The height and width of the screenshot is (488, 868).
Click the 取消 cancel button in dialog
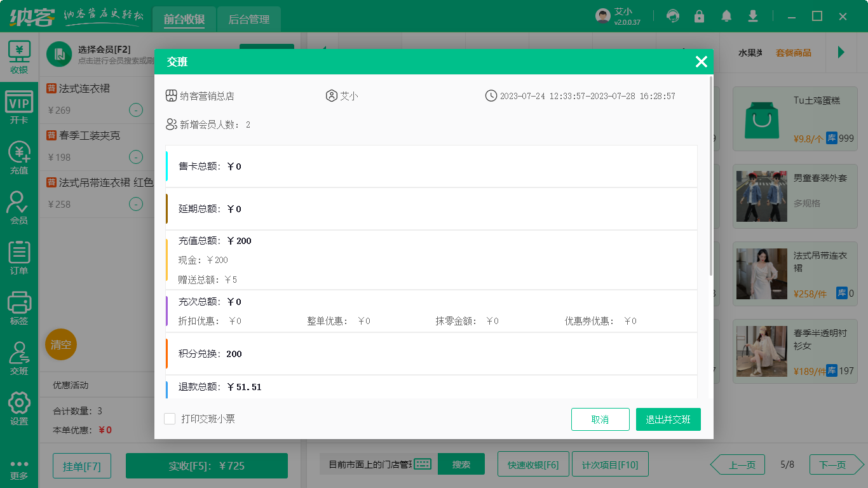point(600,419)
